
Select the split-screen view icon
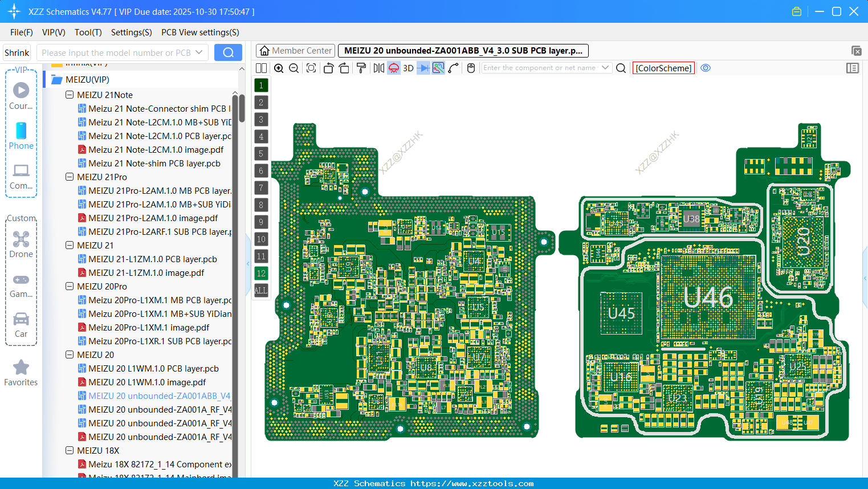click(x=261, y=68)
